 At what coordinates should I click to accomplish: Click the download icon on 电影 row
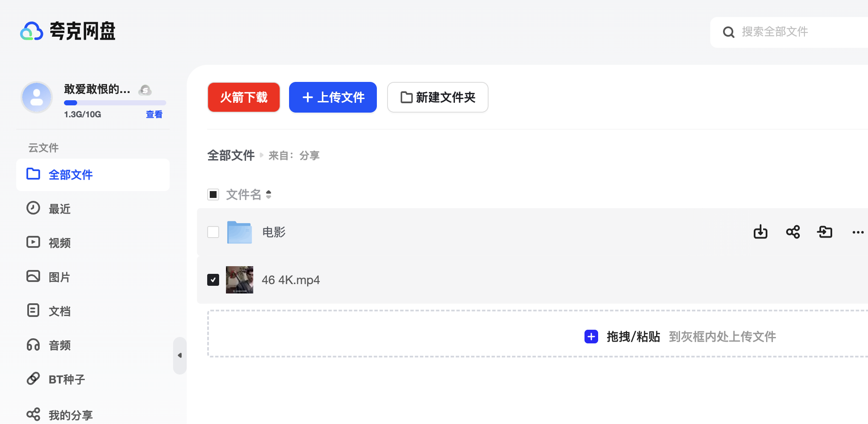(760, 232)
